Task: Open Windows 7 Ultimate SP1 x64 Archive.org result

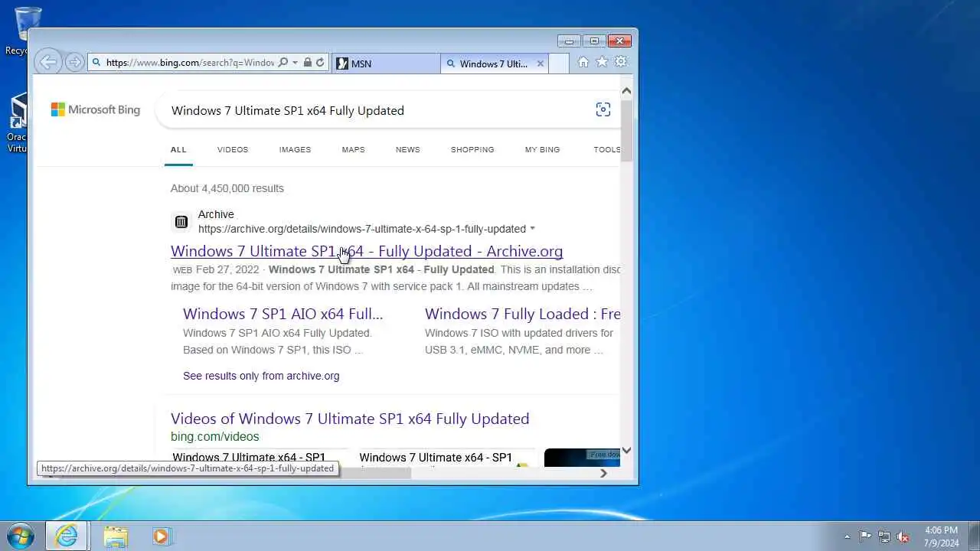Action: coord(367,251)
